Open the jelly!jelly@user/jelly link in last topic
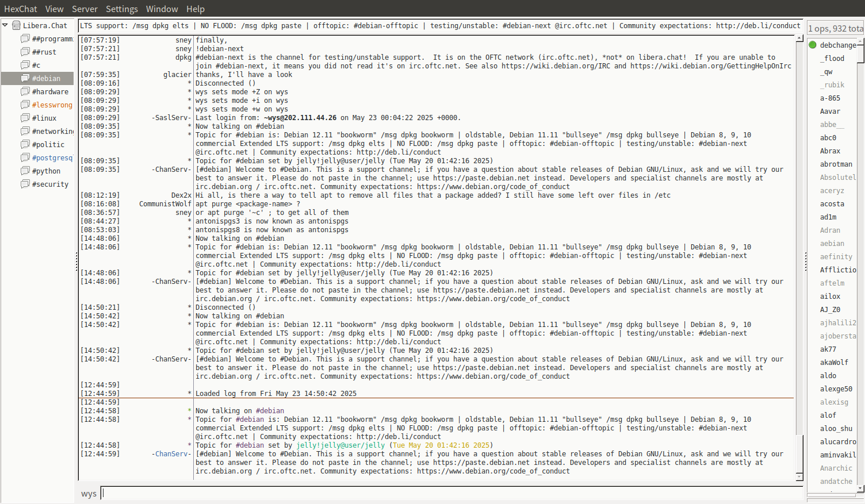Viewport: 865px width, 504px height. pos(340,445)
